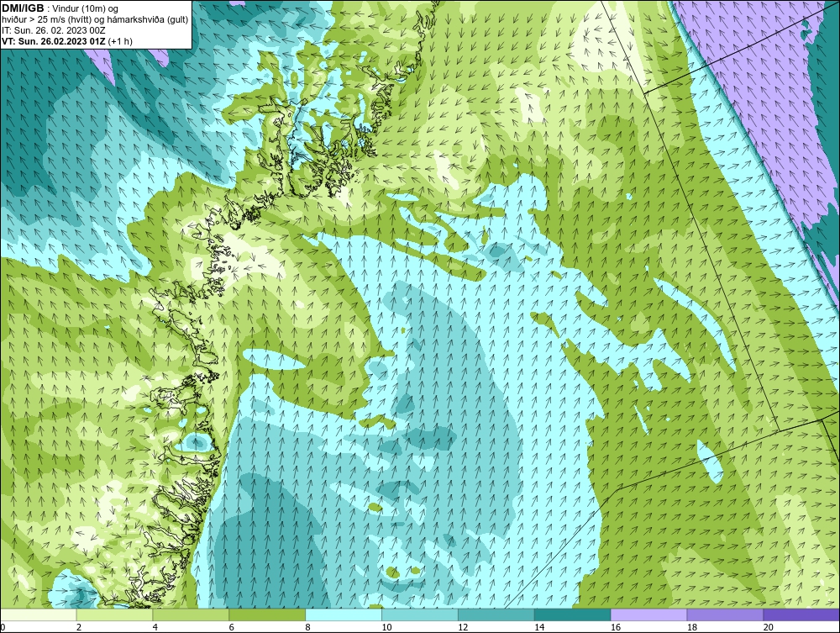The width and height of the screenshot is (840, 633).
Task: Click the 'hviður > 25 m/s' legend line
Action: point(96,20)
